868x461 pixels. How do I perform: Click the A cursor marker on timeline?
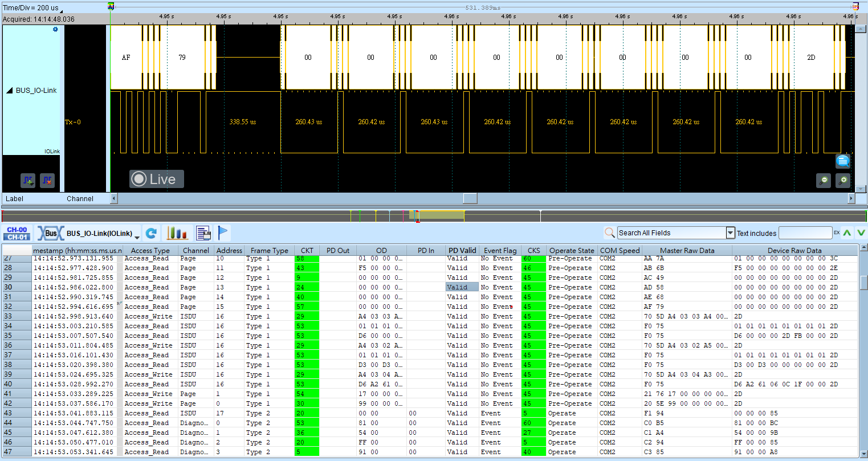pos(111,7)
